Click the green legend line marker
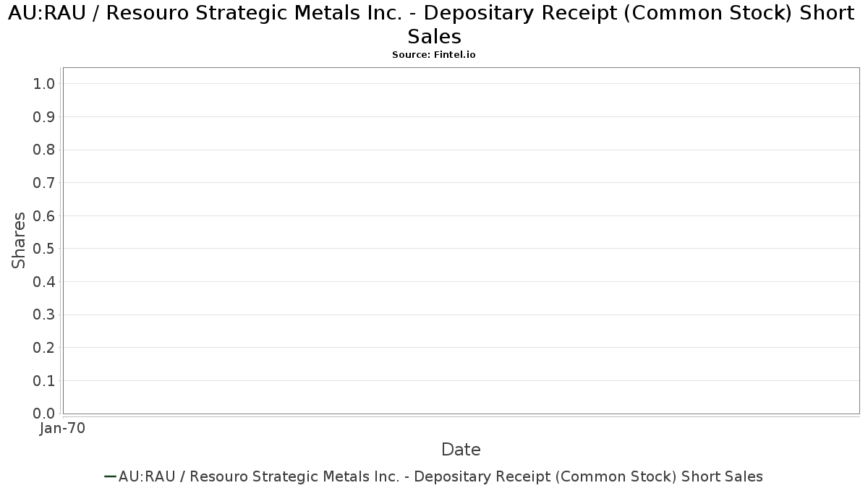 [111, 476]
